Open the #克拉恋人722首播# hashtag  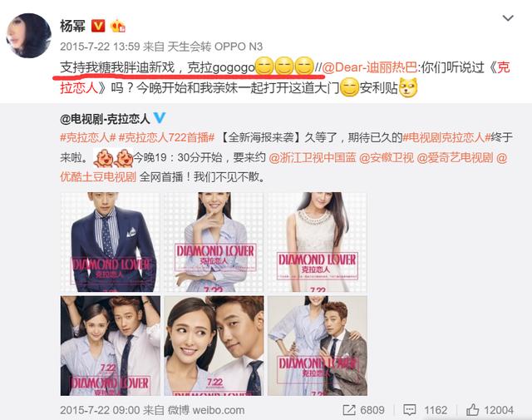click(x=166, y=138)
